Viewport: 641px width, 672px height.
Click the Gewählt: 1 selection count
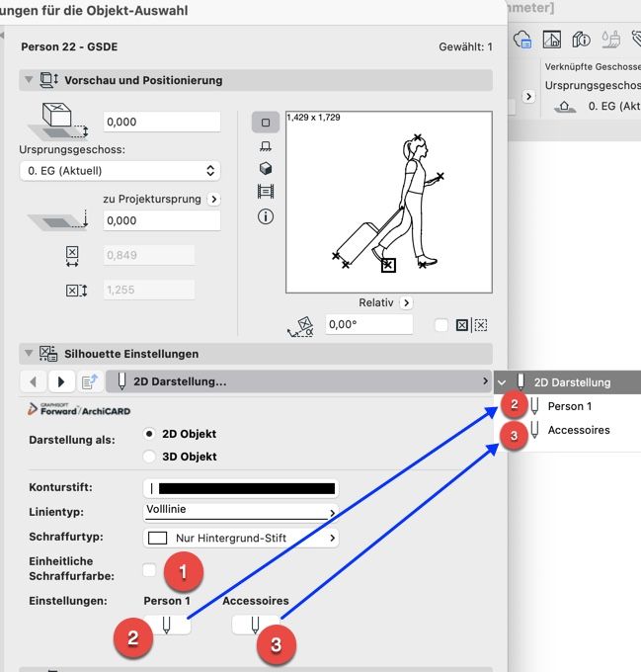[465, 47]
